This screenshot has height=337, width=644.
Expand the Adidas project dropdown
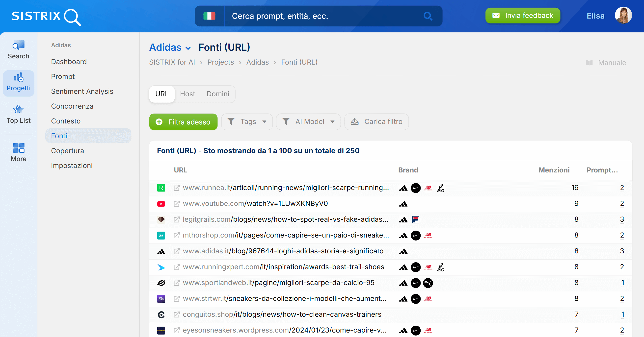pyautogui.click(x=188, y=48)
